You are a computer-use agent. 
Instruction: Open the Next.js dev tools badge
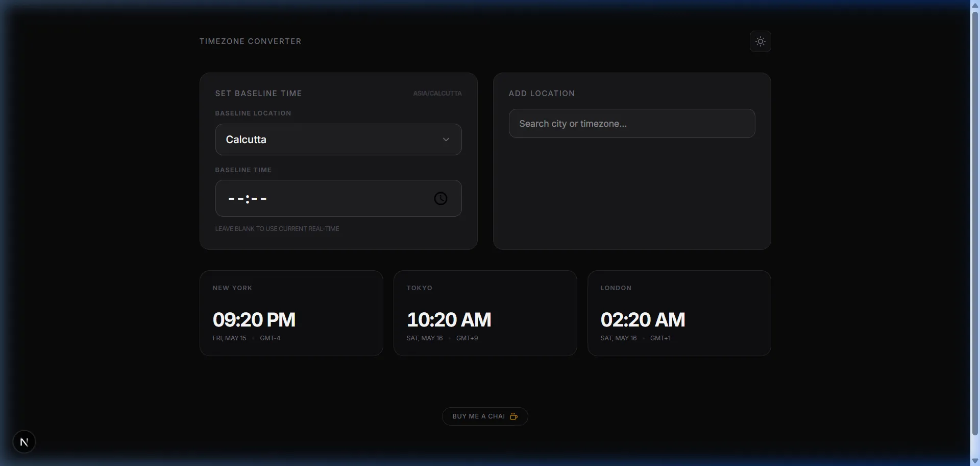[x=24, y=442]
